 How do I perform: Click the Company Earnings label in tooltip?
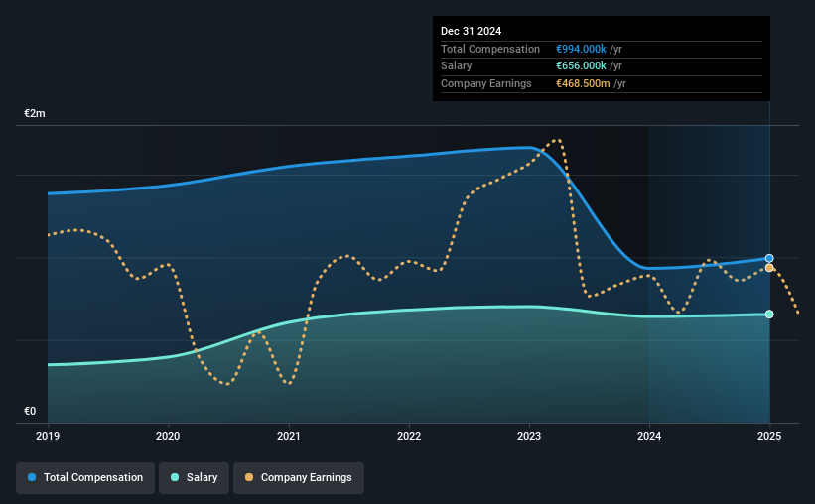pyautogui.click(x=486, y=83)
